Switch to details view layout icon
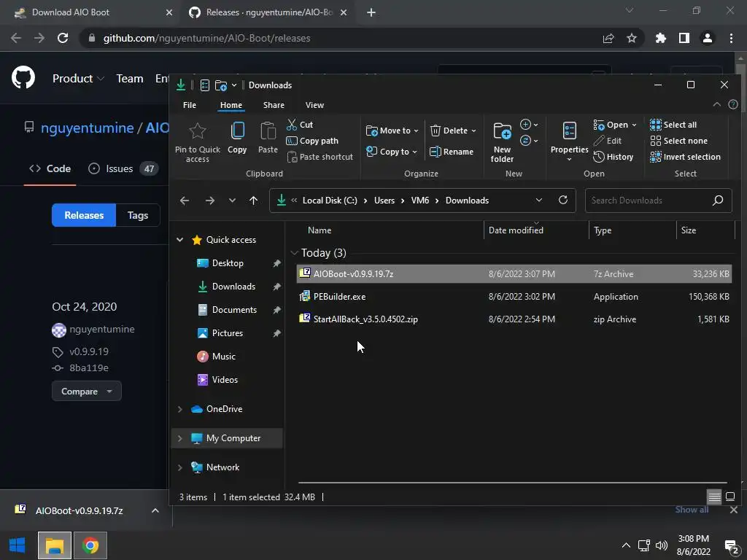Screen dimensions: 747x560 [714, 497]
